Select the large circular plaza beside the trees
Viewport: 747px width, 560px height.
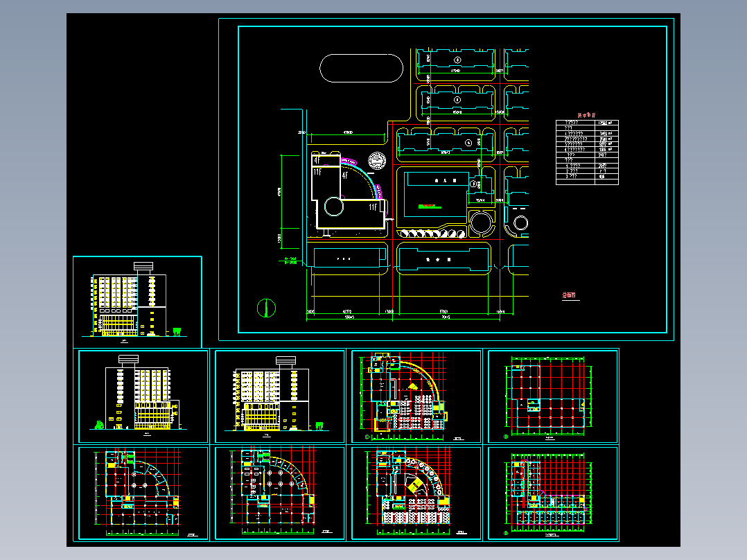(x=481, y=222)
